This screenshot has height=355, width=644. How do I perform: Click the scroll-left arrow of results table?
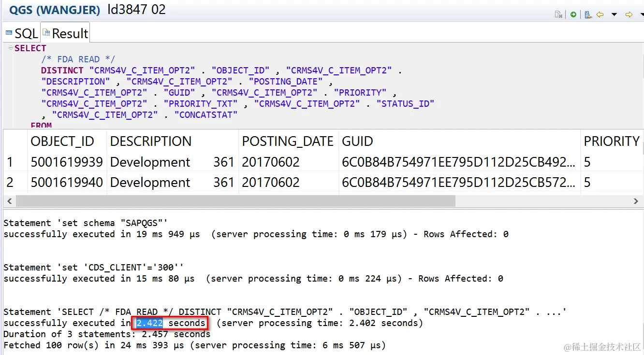point(8,200)
